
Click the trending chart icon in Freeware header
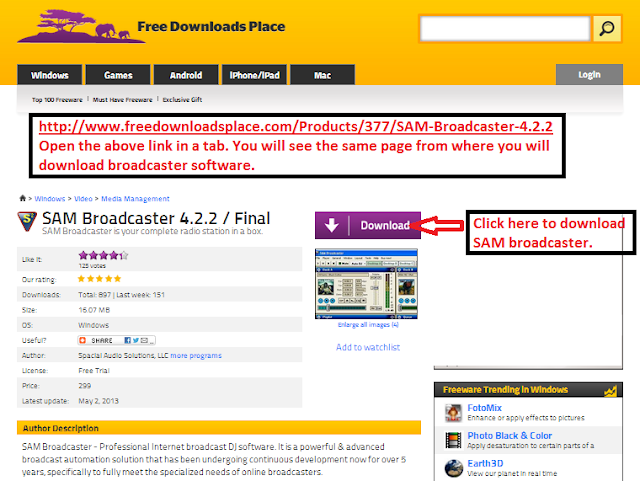point(611,391)
